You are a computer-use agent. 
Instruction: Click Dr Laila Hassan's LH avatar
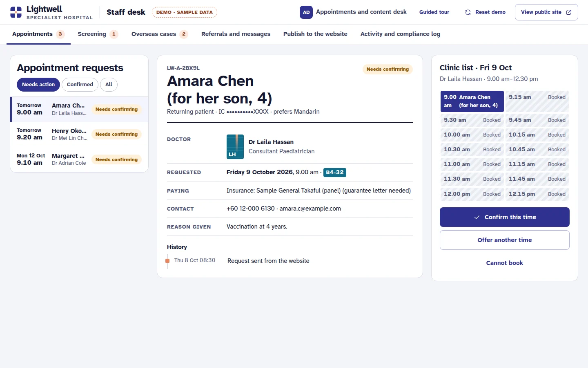[x=235, y=146]
